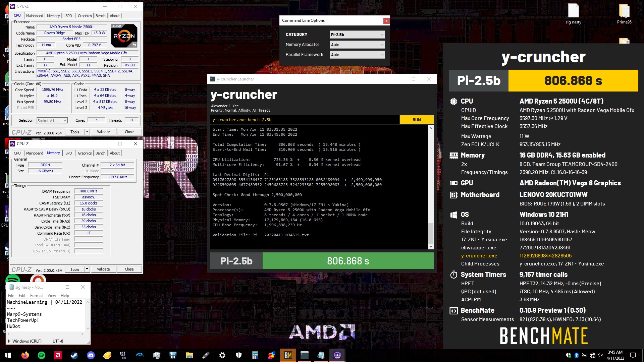This screenshot has width=644, height=362.
Task: Click yellow 806.868 s score in BenchMate panel
Action: (573, 81)
